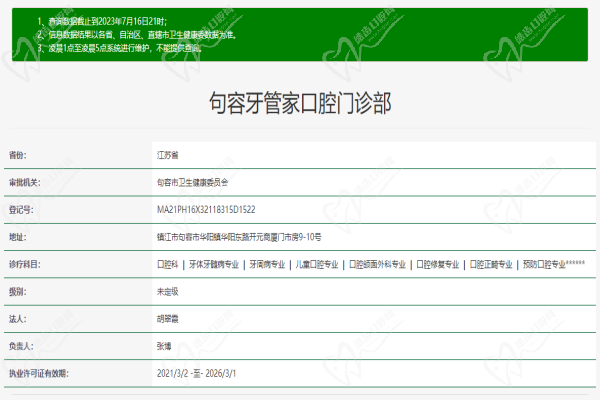Select the notice line mentioning 卫生健康委数据为准

pyautogui.click(x=137, y=34)
